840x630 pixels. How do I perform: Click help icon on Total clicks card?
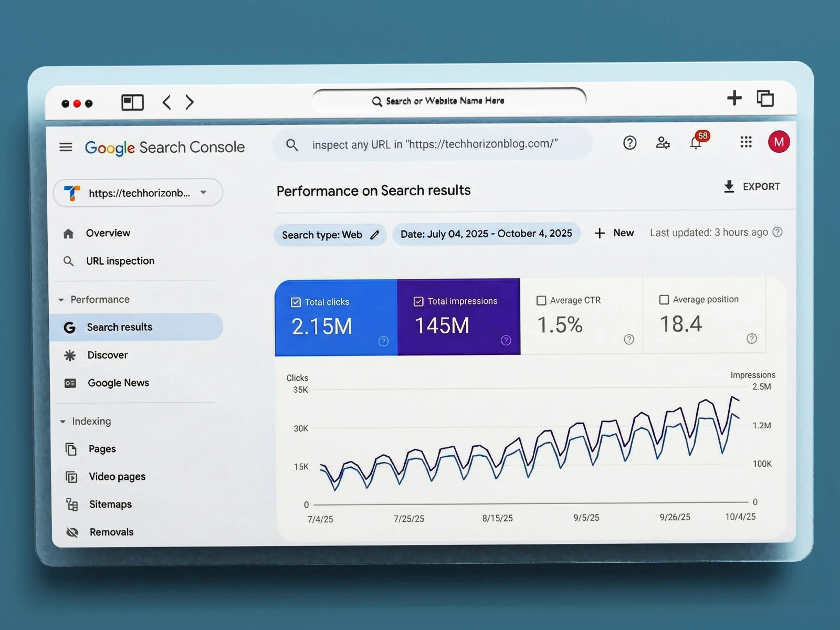pos(384,341)
